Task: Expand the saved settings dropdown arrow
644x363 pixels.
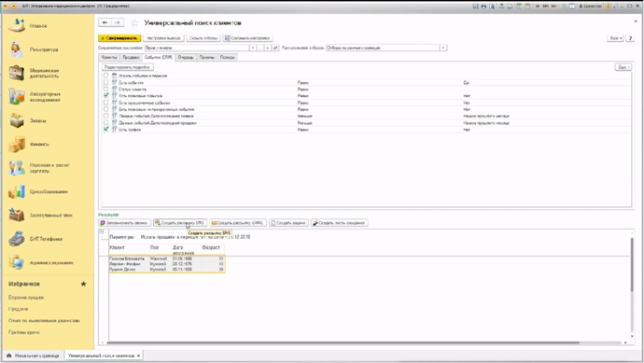Action: pos(253,48)
